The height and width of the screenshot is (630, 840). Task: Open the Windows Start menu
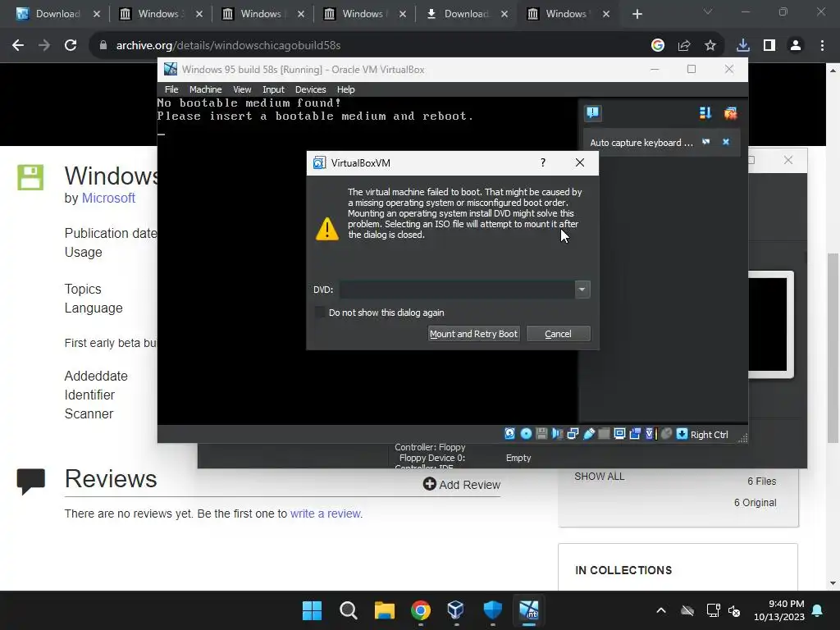click(312, 610)
